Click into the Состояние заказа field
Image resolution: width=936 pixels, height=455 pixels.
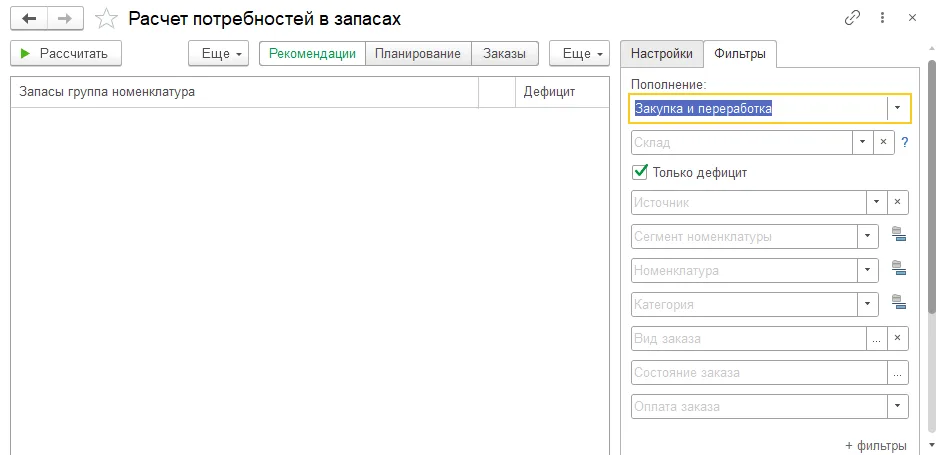pyautogui.click(x=759, y=373)
